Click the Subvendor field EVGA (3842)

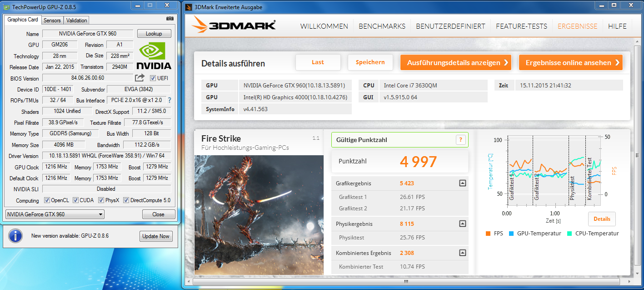(138, 89)
